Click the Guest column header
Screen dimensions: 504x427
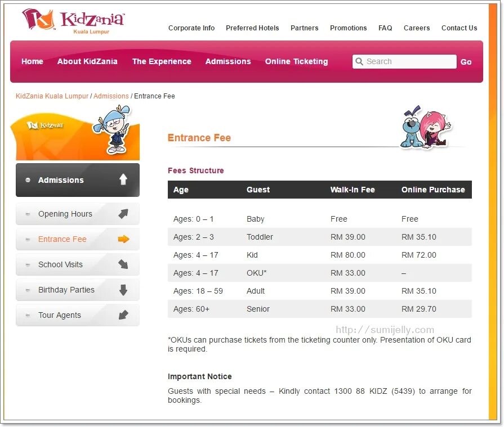pos(258,190)
